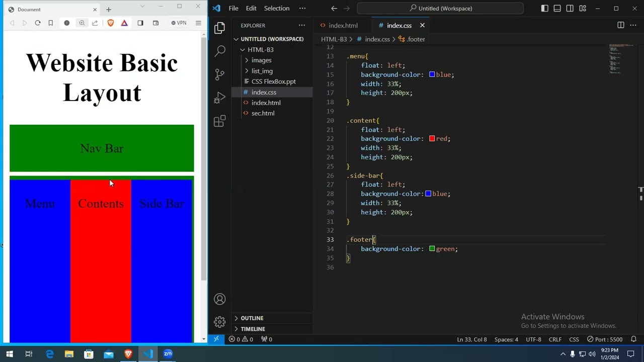Image resolution: width=644 pixels, height=362 pixels.
Task: Click the zoom magnifier in Brave address bar
Action: (82, 23)
